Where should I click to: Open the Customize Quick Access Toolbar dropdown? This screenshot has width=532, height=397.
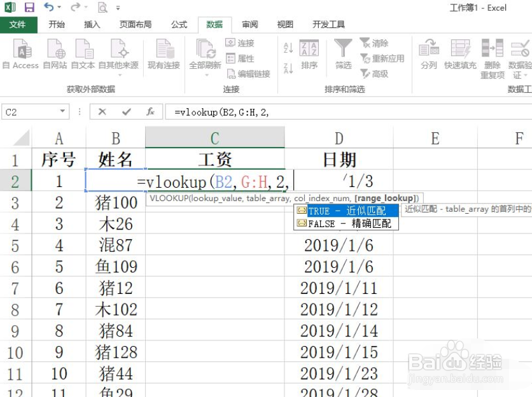[x=118, y=8]
